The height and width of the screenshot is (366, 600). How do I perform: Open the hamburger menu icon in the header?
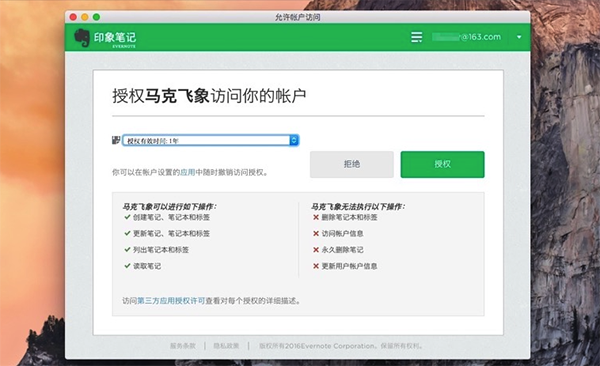pos(416,37)
